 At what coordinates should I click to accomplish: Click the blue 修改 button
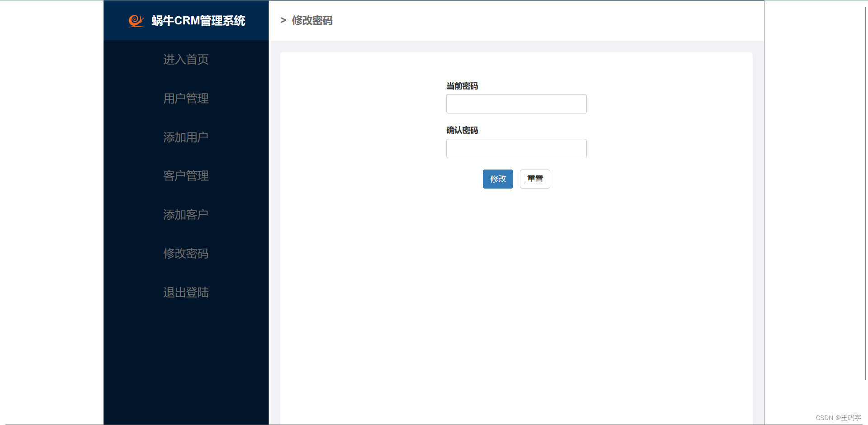click(x=498, y=179)
